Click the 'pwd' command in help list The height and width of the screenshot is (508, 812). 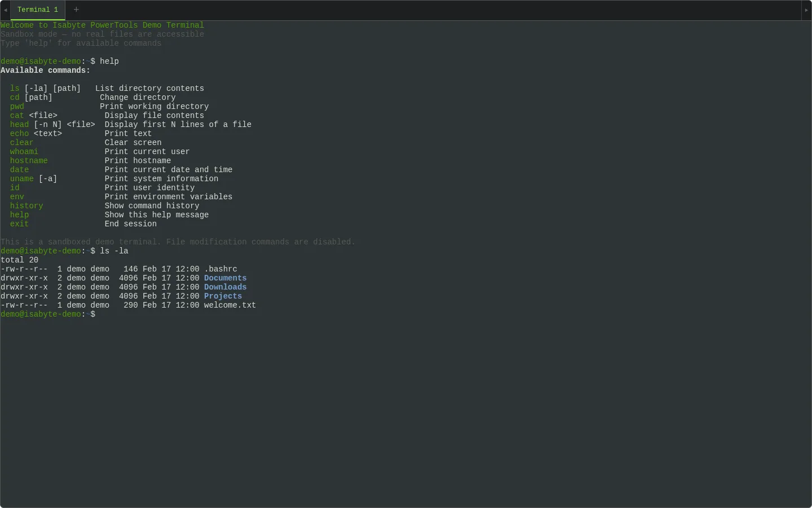tap(17, 107)
